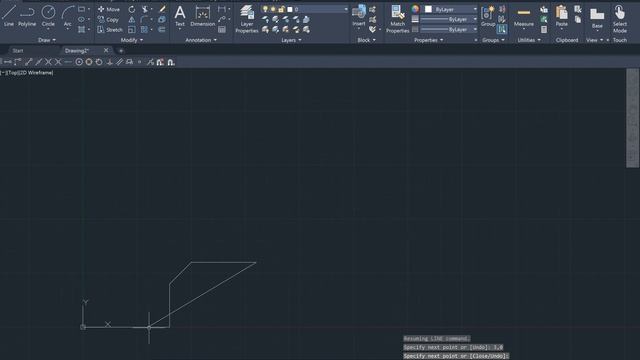640x360 pixels.
Task: Select the Erase tool icon
Action: [x=162, y=9]
